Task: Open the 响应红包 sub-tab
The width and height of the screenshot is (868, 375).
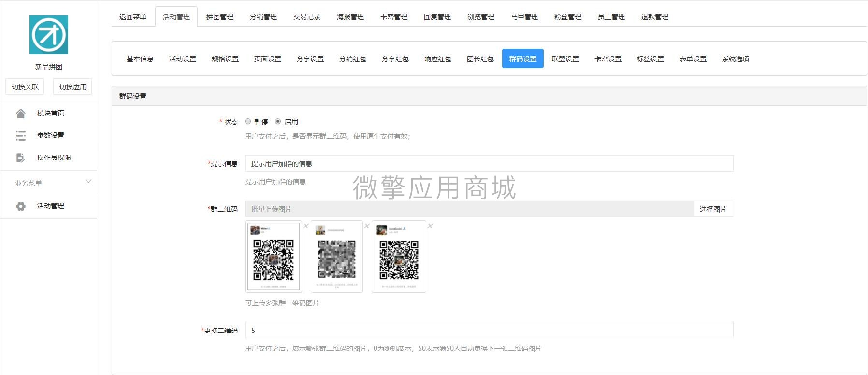Action: (438, 59)
